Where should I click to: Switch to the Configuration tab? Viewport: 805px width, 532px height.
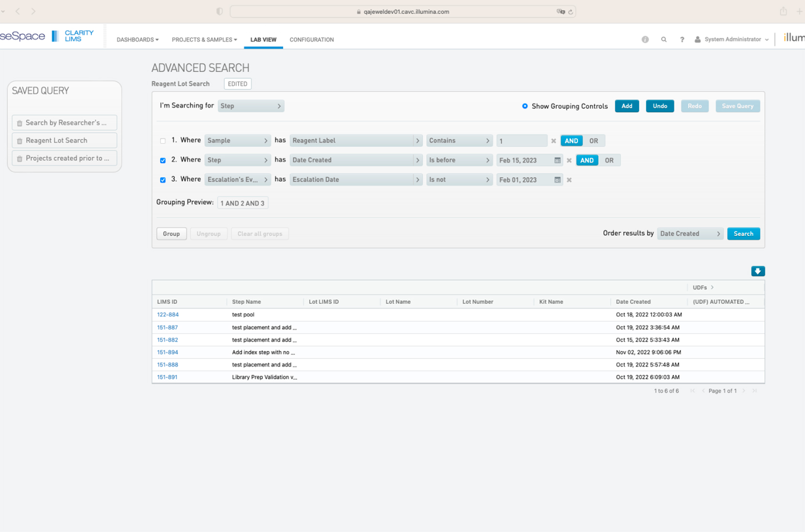(x=311, y=40)
